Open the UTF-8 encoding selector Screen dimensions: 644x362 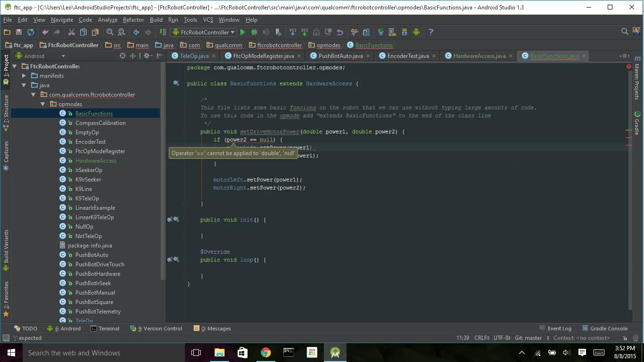[502, 338]
